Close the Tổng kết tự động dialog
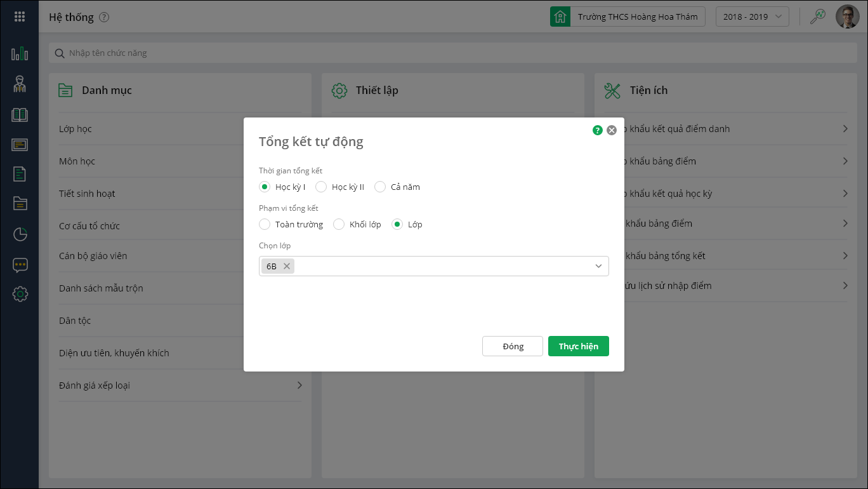Image resolution: width=868 pixels, height=489 pixels. (x=612, y=130)
